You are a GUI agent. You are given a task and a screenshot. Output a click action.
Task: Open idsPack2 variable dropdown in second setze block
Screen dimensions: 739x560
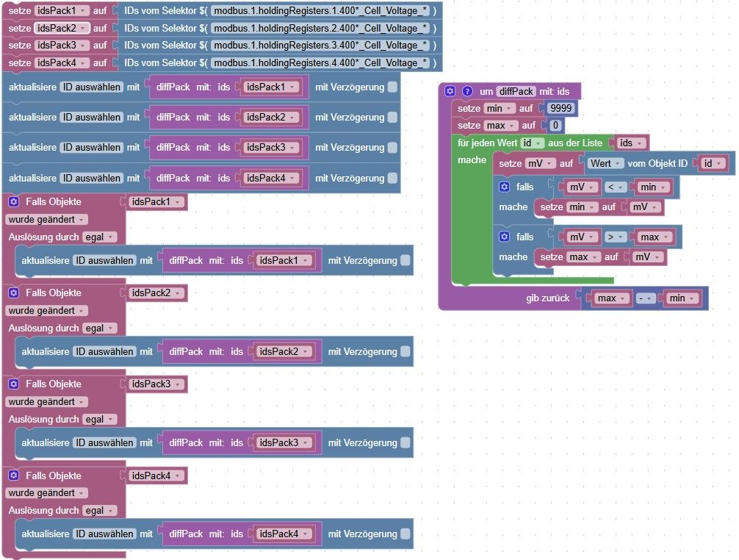click(62, 28)
